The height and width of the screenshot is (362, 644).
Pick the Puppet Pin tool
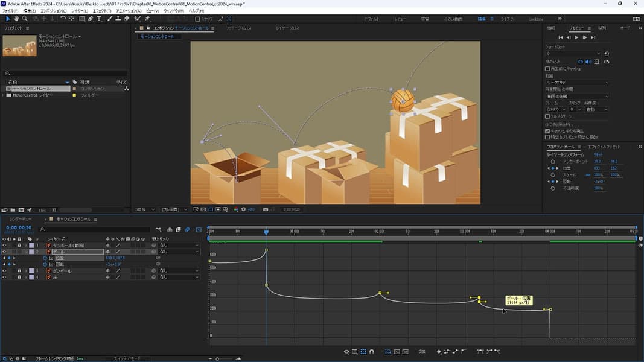click(x=147, y=19)
